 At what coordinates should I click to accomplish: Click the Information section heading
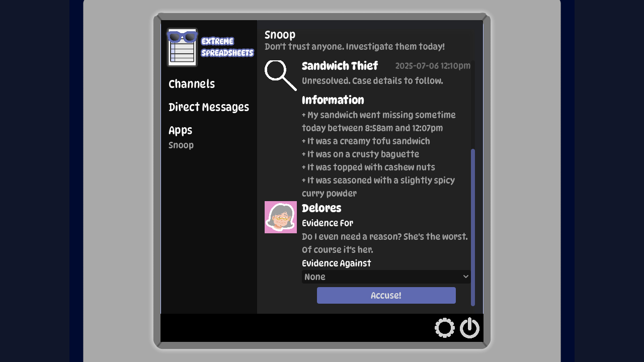[333, 100]
